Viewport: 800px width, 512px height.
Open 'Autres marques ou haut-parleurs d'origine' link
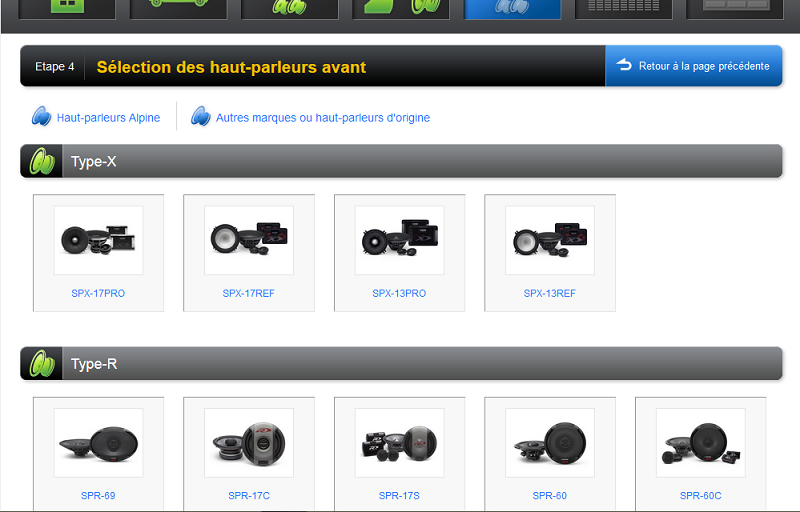pyautogui.click(x=322, y=118)
